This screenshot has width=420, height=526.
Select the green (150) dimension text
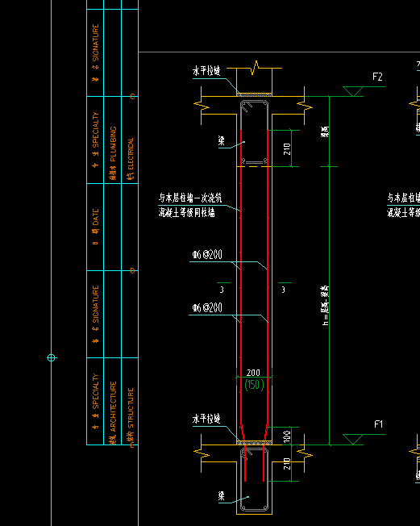point(255,385)
